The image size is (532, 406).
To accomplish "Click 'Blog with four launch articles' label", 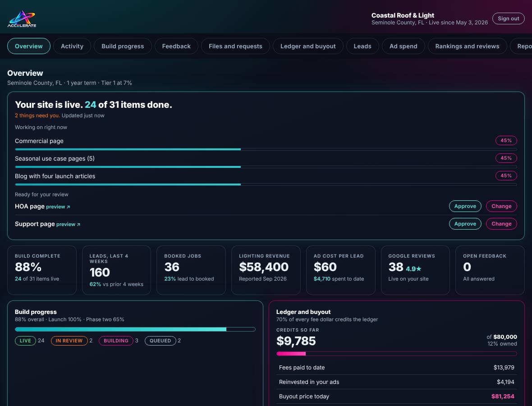I will point(55,176).
